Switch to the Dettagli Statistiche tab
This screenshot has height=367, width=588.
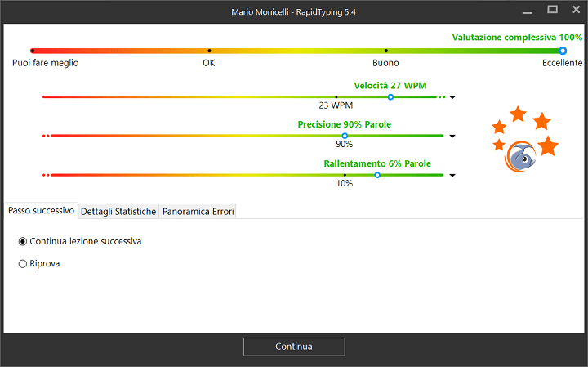[118, 211]
